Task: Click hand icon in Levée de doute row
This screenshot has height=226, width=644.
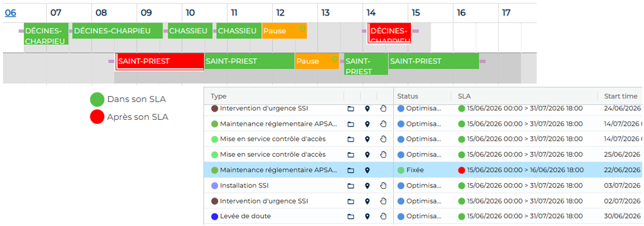Action: click(x=383, y=217)
